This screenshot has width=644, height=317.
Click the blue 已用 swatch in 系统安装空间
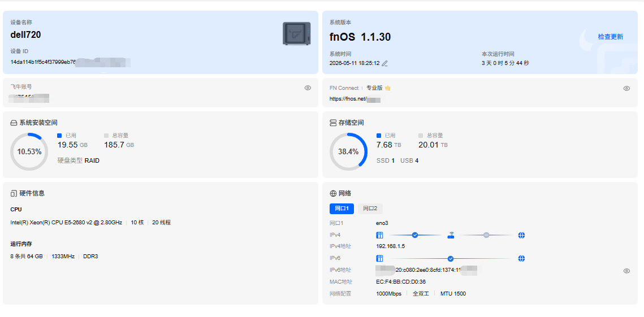click(x=59, y=136)
